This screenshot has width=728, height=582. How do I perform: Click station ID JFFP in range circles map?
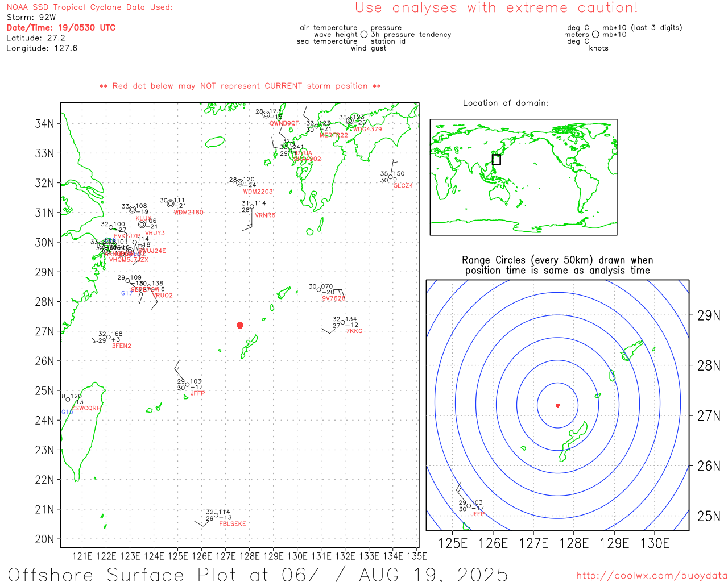[478, 514]
